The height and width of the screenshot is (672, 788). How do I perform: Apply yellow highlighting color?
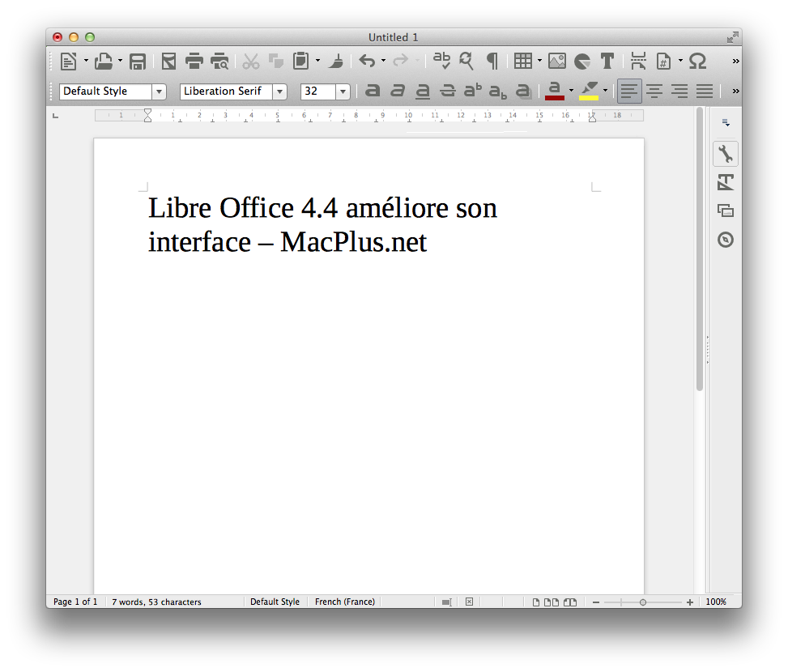pos(589,91)
